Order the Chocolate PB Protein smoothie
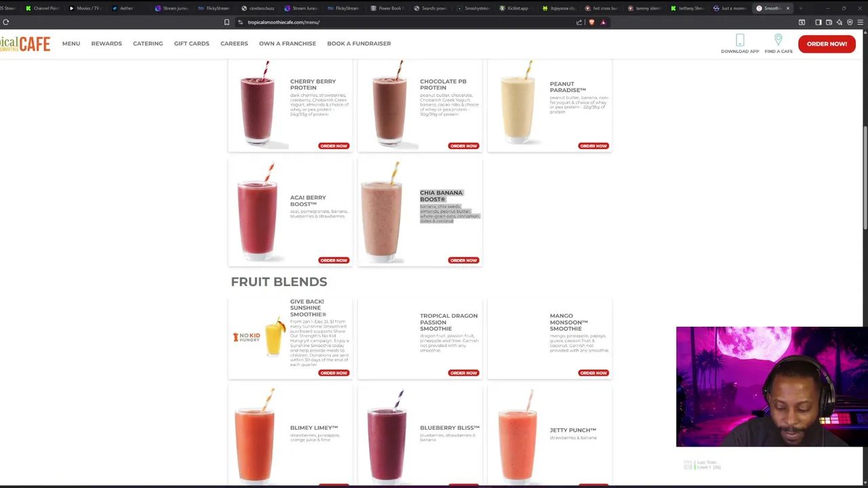This screenshot has height=488, width=868. pyautogui.click(x=463, y=146)
